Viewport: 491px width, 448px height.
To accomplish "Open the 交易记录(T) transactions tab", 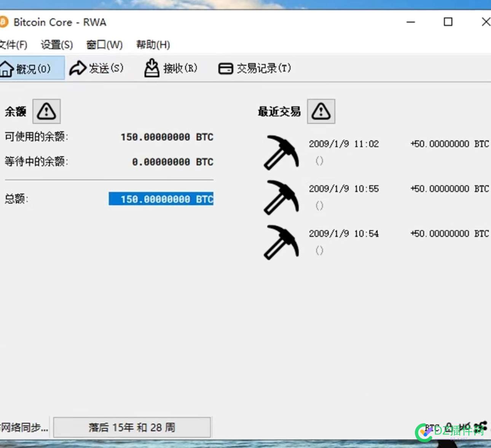I will click(x=255, y=68).
